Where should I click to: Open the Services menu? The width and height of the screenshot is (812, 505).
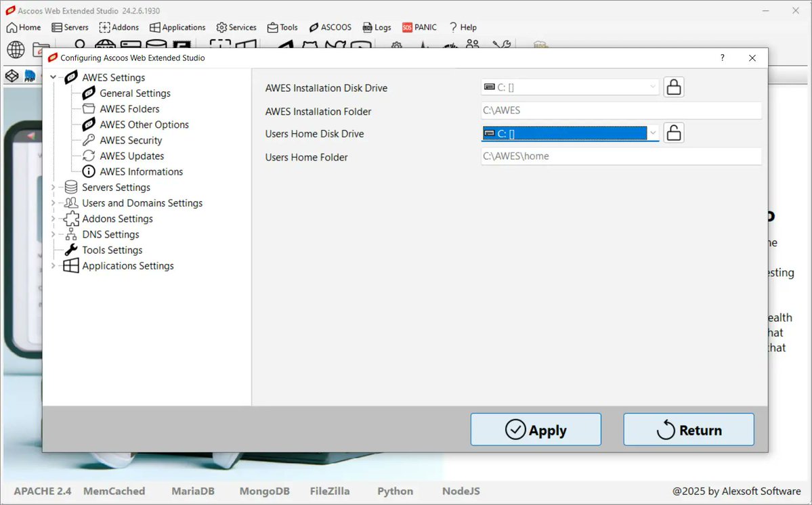pyautogui.click(x=236, y=27)
